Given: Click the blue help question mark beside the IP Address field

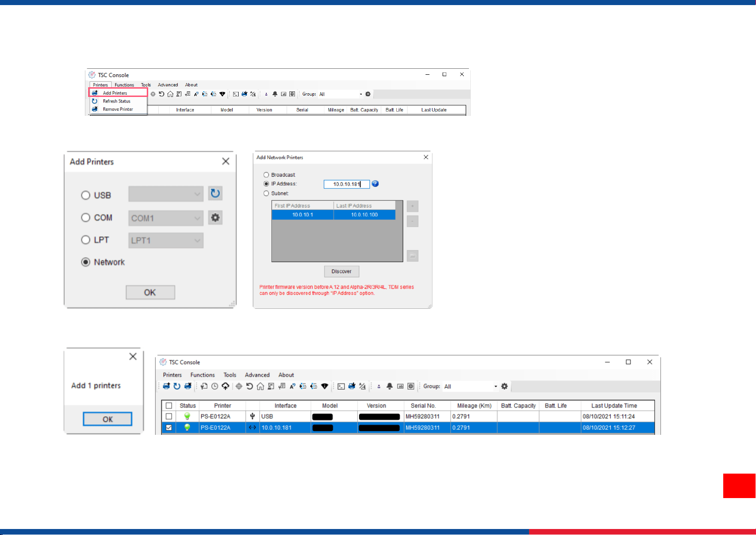Looking at the screenshot, I should click(375, 184).
